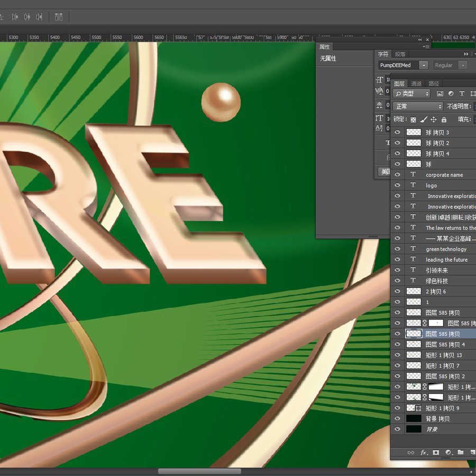
Task: Select the 图层 tab
Action: pos(399,84)
